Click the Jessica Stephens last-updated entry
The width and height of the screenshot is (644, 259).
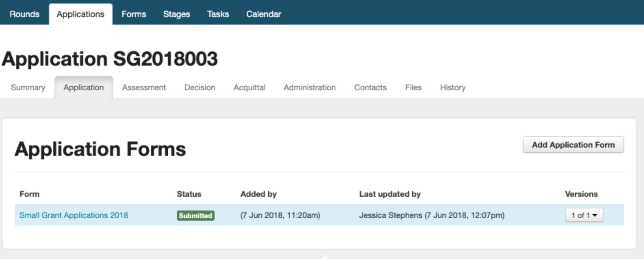point(432,215)
